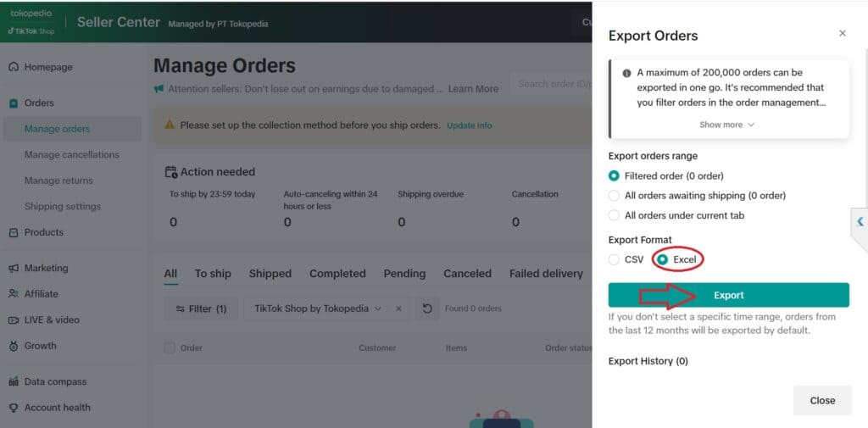Choose CSV export format
The width and height of the screenshot is (868, 428).
click(615, 259)
